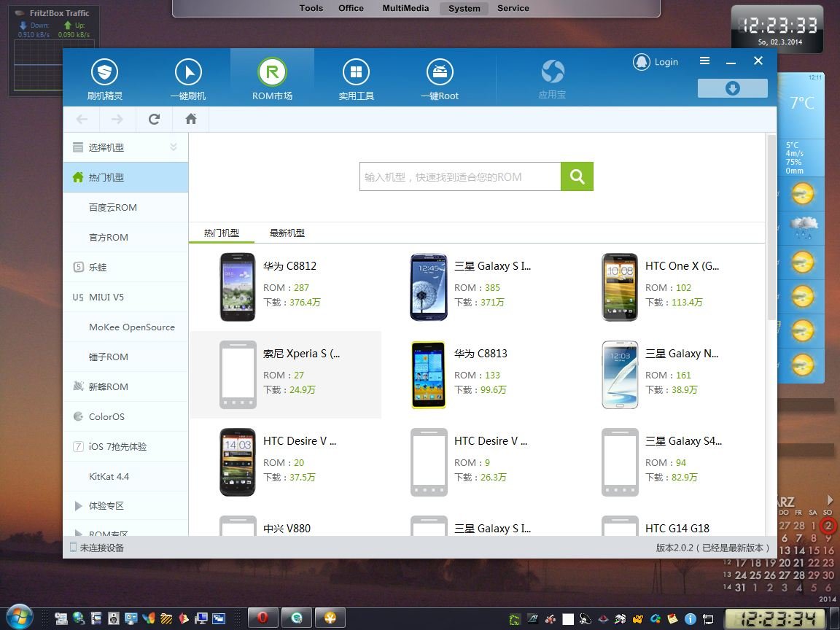Image resolution: width=840 pixels, height=630 pixels.
Task: Open the 华为 C8813 yellow phone thumbnail
Action: (429, 375)
